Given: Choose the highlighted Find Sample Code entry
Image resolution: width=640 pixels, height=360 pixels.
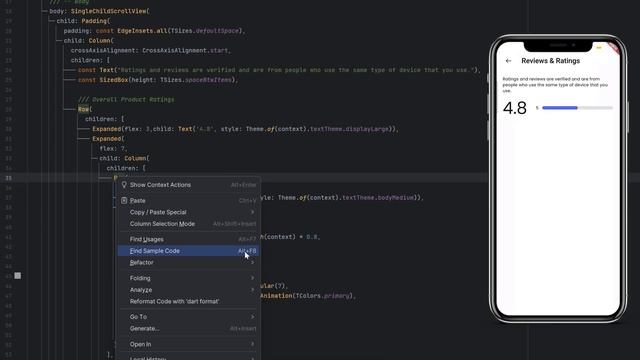Looking at the screenshot, I should point(188,251).
